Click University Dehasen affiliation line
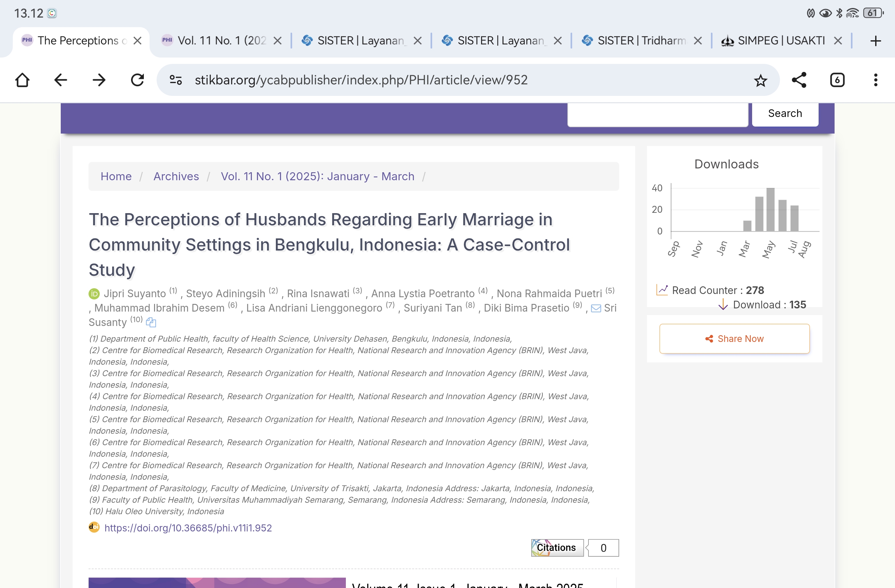Screen dimensions: 895x588 [300, 339]
